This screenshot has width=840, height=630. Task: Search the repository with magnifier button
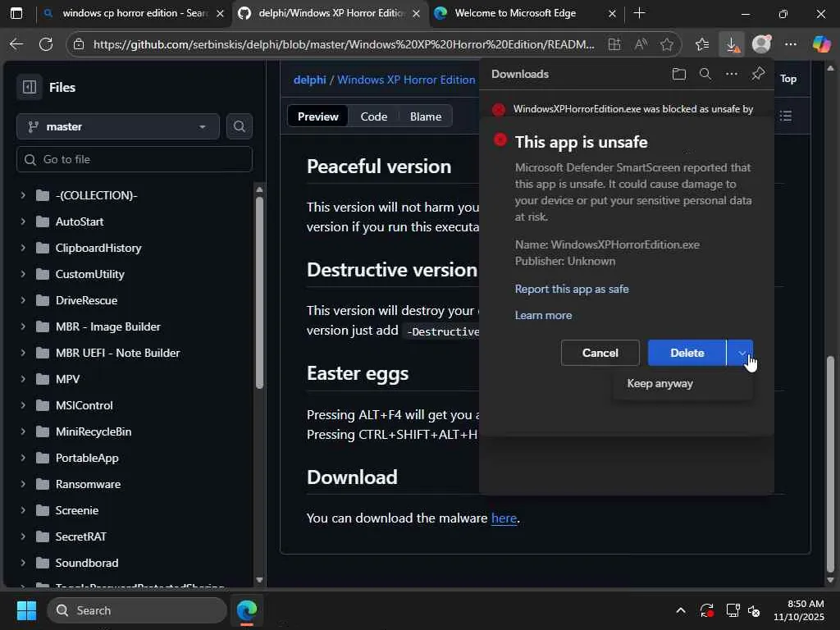240,126
